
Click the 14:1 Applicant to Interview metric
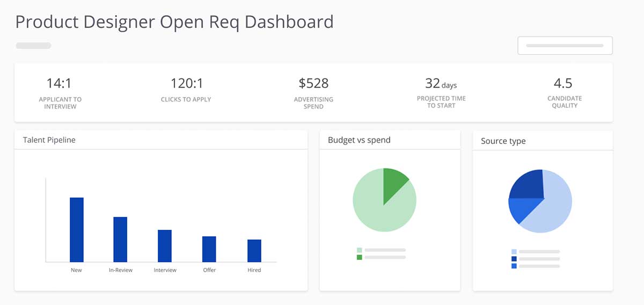coord(60,92)
